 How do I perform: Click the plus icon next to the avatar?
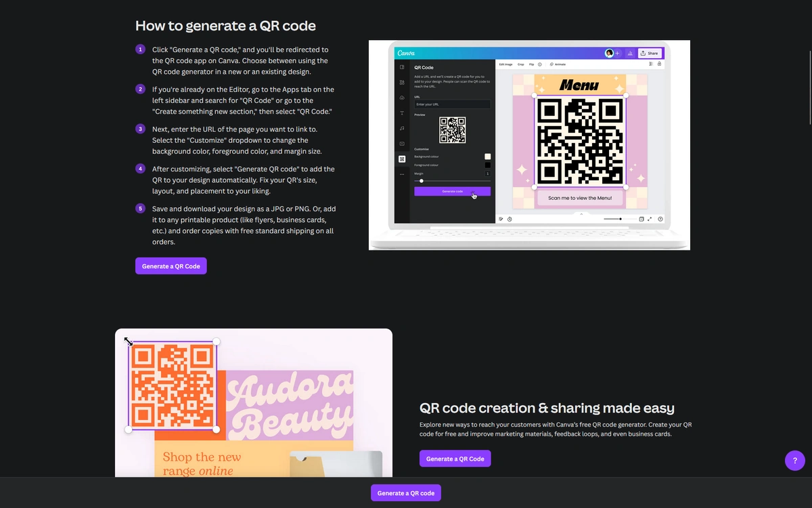point(617,53)
